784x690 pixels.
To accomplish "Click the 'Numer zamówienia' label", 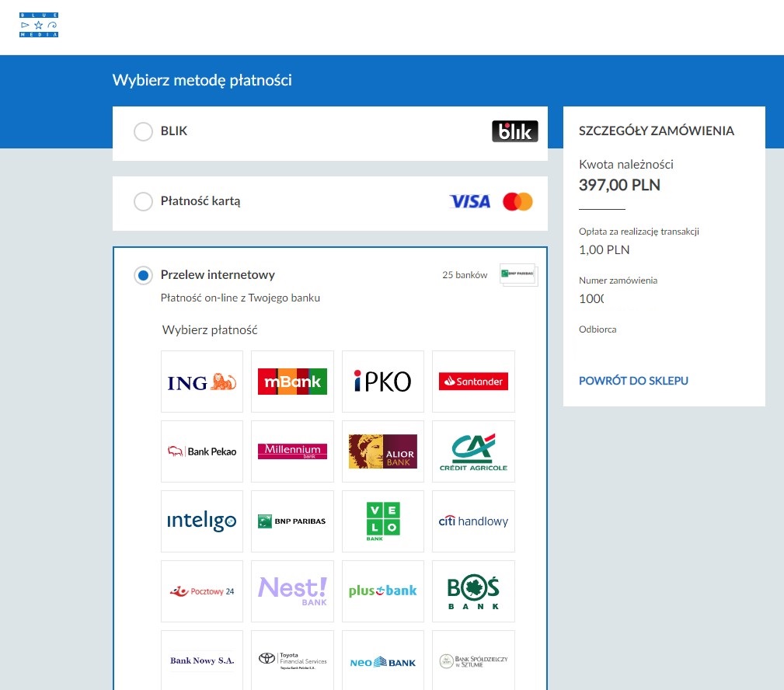I will pos(618,281).
